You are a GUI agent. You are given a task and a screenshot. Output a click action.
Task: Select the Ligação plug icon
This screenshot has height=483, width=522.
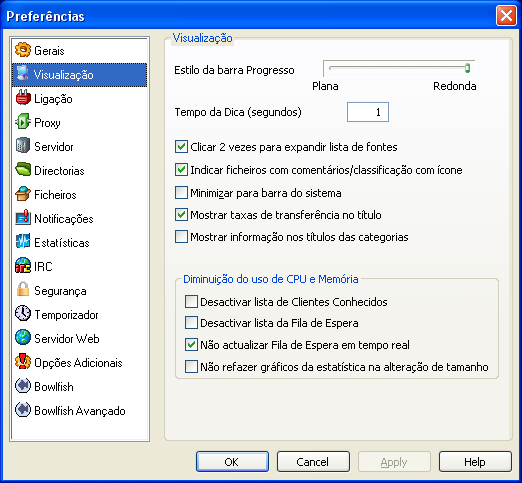(x=23, y=98)
